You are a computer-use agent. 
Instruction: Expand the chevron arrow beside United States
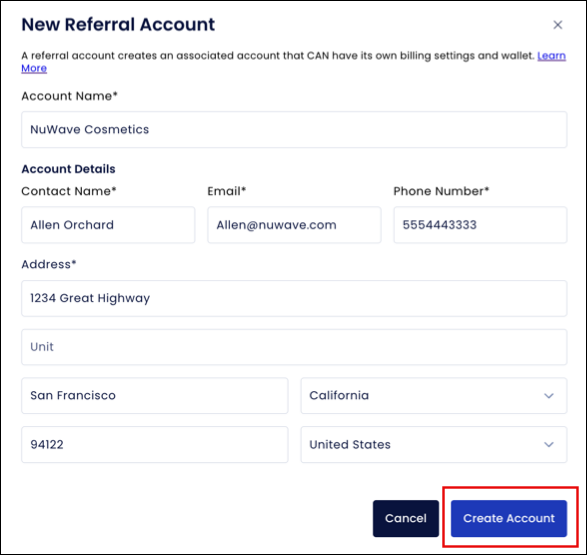tap(548, 445)
